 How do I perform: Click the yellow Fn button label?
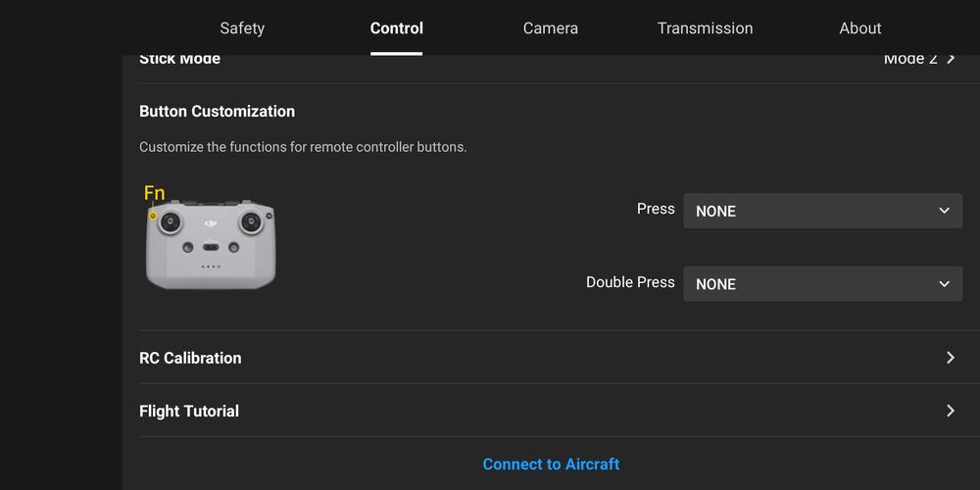pos(154,193)
